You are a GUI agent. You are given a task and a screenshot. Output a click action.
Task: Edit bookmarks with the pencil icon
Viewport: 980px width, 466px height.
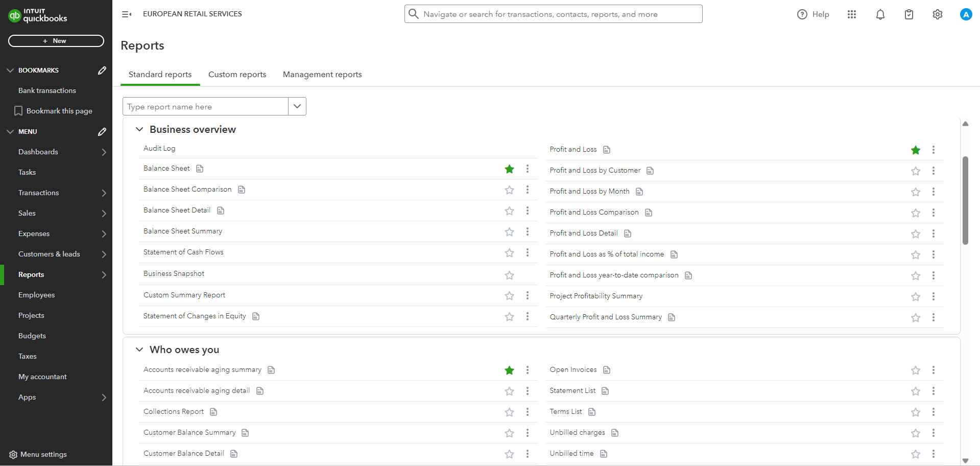(102, 71)
